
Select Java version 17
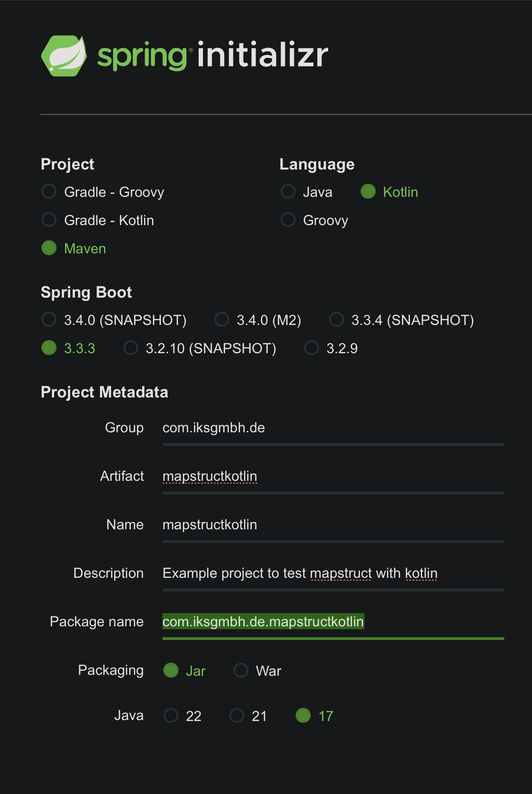304,716
